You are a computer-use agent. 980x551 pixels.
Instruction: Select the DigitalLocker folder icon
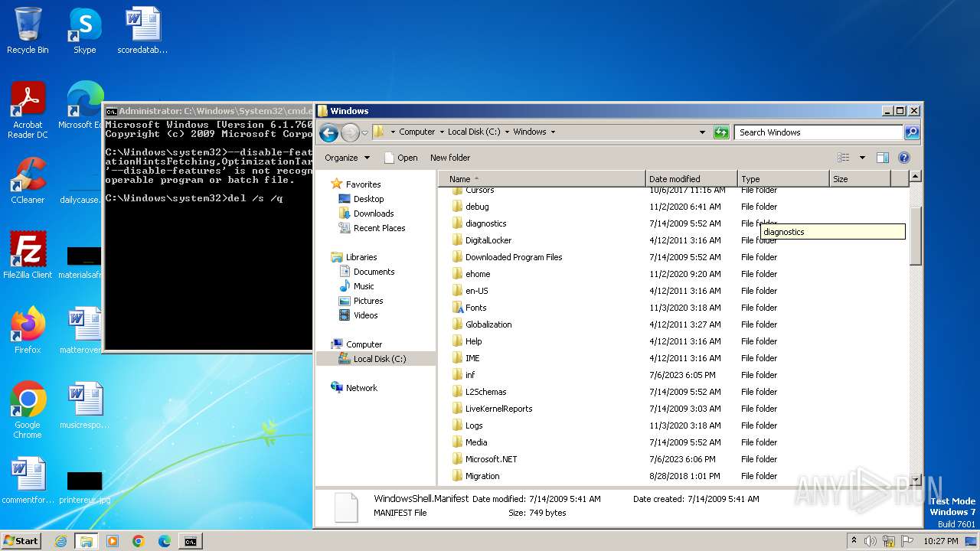(x=458, y=240)
